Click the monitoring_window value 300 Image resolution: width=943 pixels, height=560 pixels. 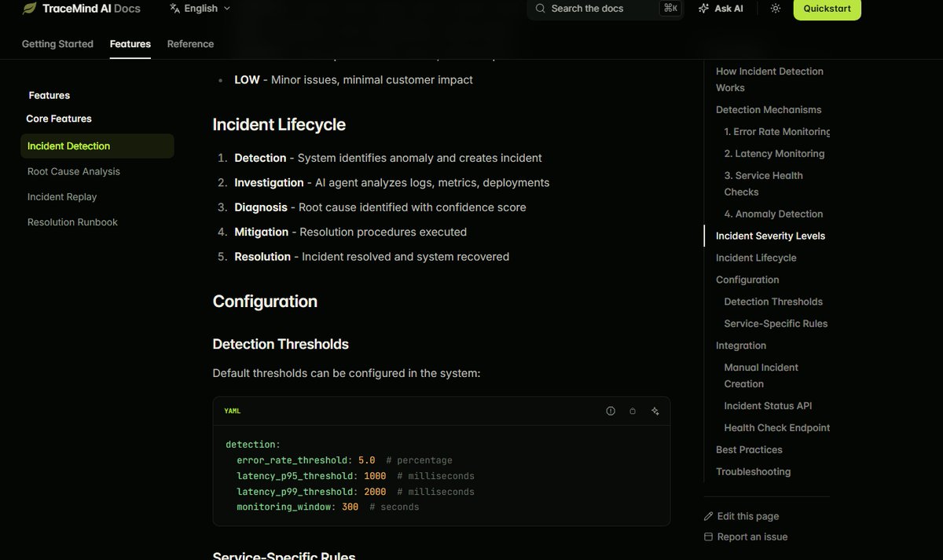350,507
